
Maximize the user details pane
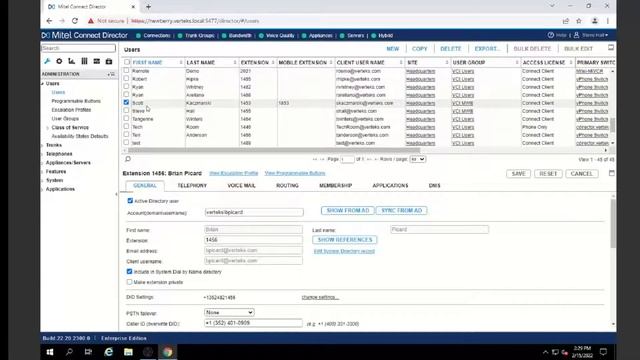point(611,173)
